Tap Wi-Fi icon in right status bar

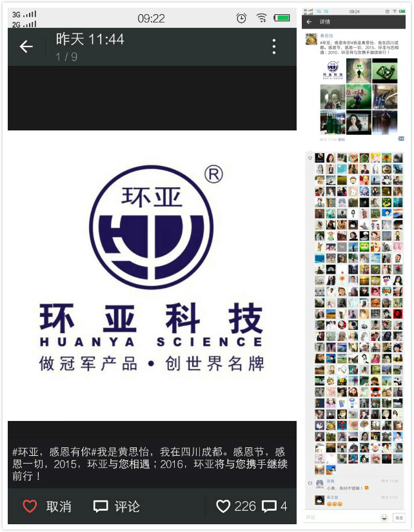(395, 11)
